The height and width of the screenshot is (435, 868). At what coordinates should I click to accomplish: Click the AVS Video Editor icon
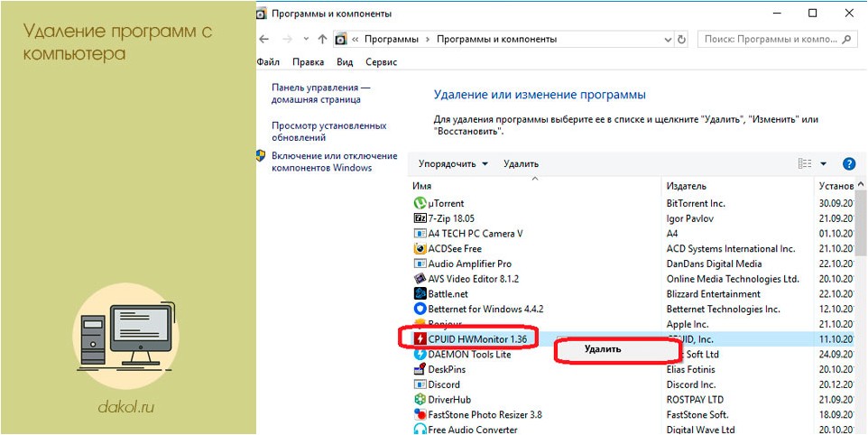[x=420, y=278]
